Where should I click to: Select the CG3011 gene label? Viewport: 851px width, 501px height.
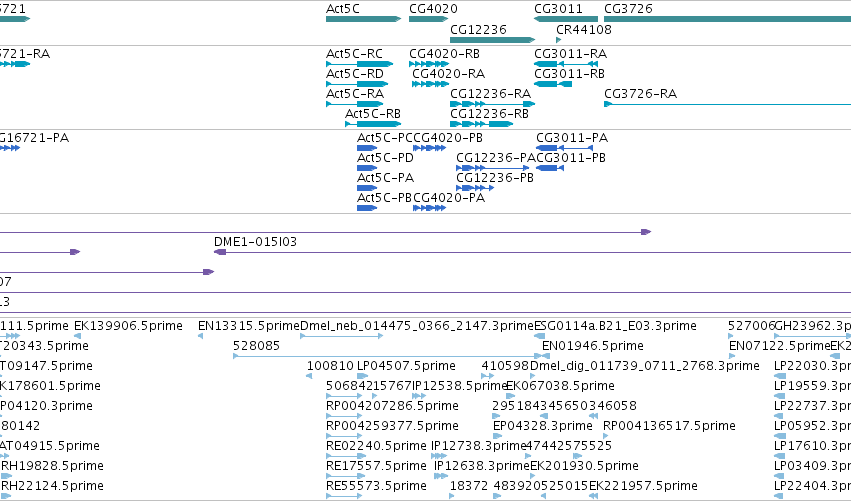point(558,9)
